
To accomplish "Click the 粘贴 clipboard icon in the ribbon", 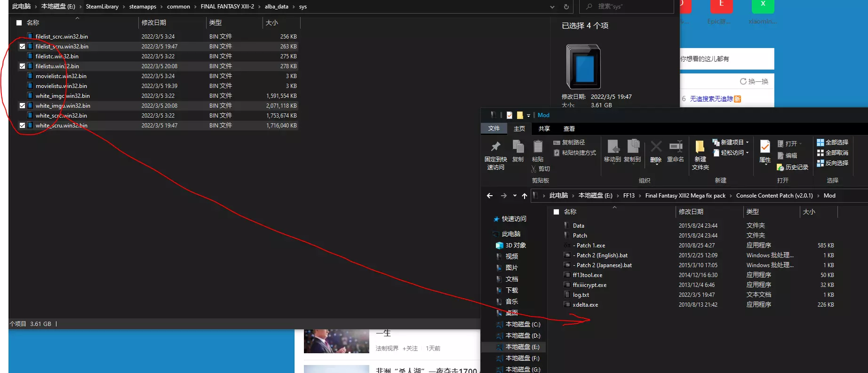I will pos(538,146).
